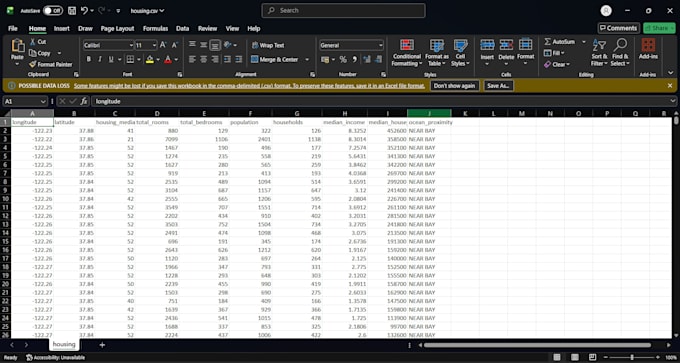Click the Insert cells icon

tap(487, 45)
